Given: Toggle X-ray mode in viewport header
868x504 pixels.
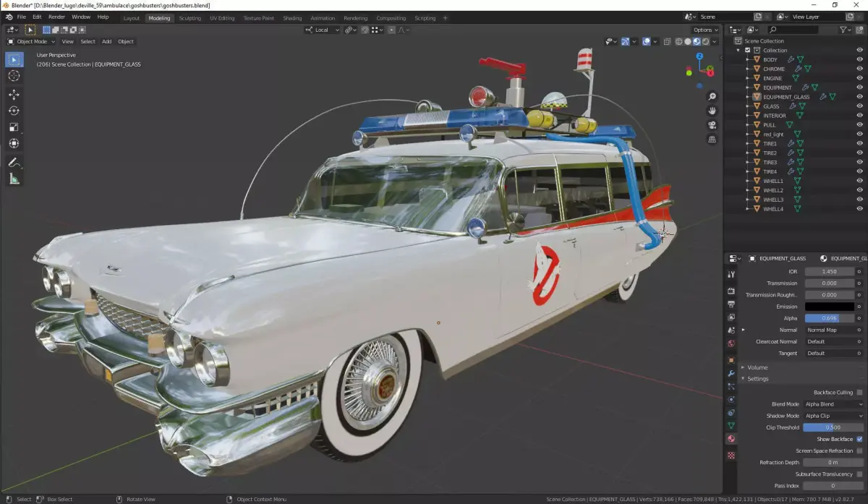Looking at the screenshot, I should (x=666, y=42).
